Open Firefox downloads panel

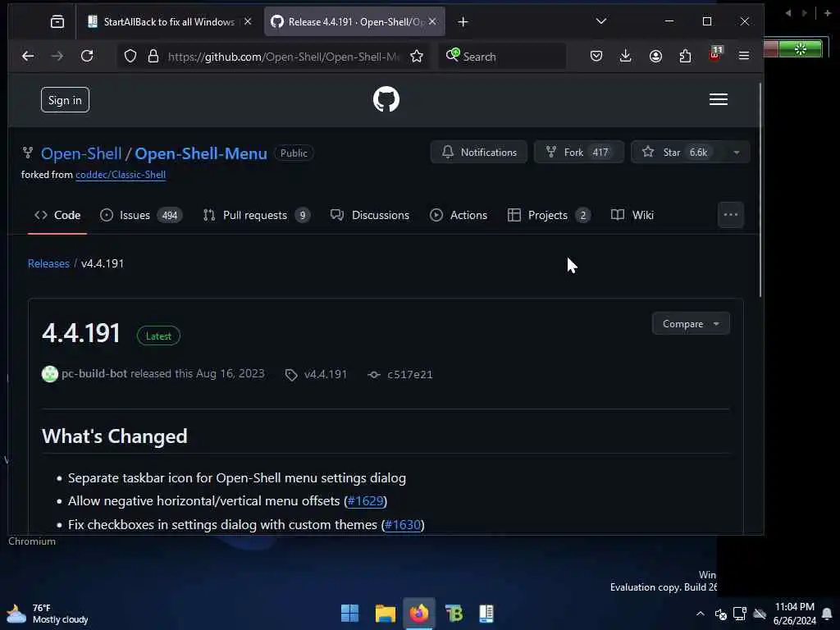[x=625, y=56]
